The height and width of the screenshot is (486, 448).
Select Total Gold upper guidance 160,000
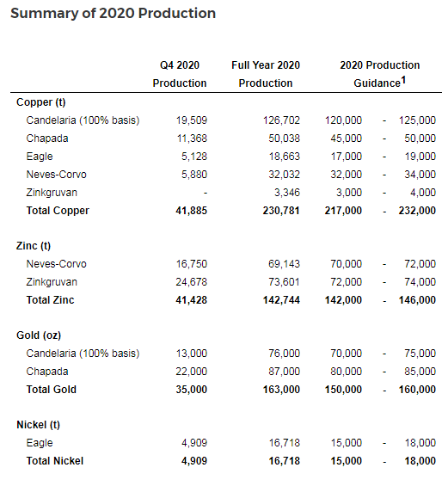tap(417, 390)
